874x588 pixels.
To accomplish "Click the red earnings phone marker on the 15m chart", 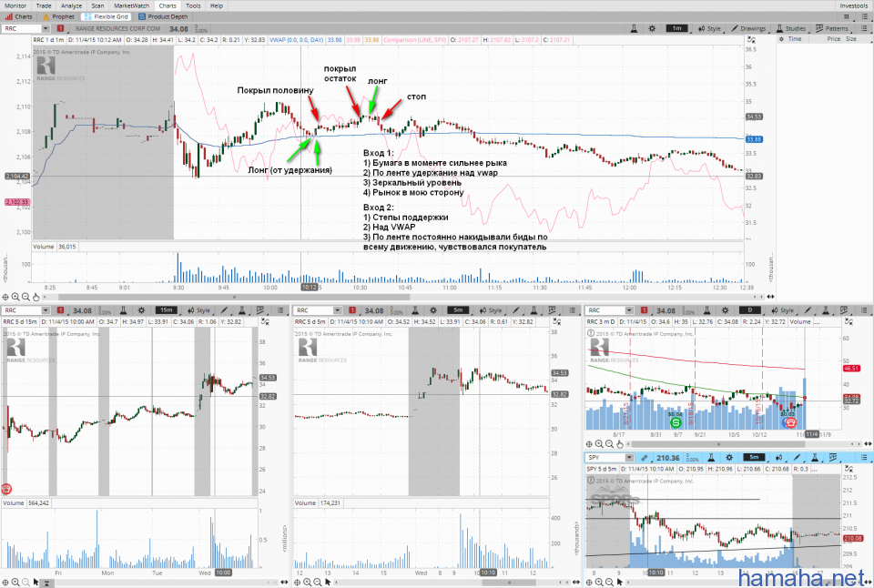I will click(x=6, y=490).
